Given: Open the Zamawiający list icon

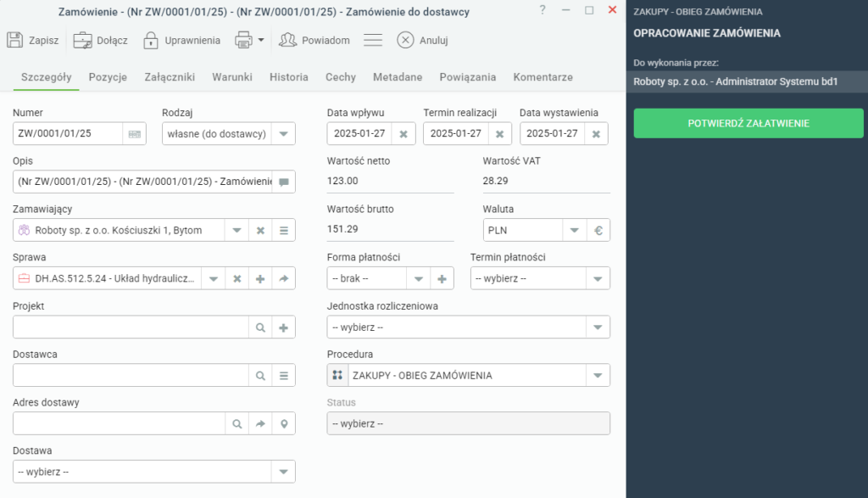Looking at the screenshot, I should tap(283, 231).
